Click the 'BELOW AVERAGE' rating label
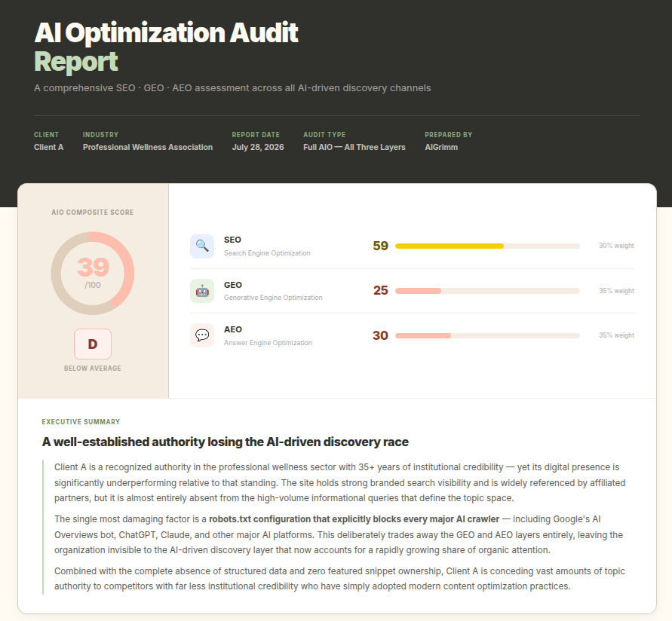 93,369
